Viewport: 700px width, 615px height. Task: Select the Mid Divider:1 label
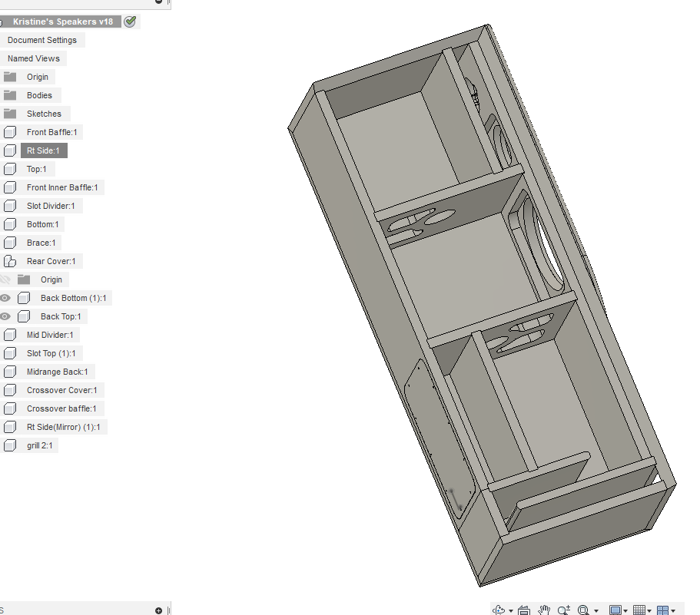coord(50,335)
